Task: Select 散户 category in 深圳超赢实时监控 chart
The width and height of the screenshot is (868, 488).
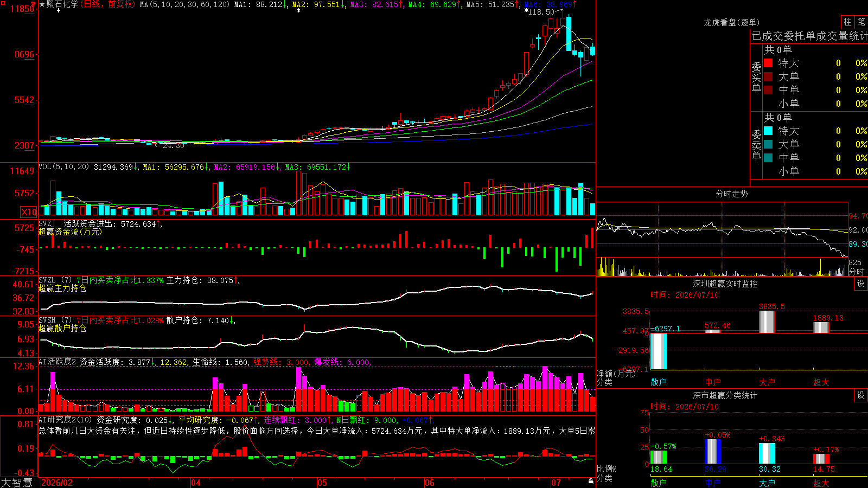Action: click(x=659, y=382)
